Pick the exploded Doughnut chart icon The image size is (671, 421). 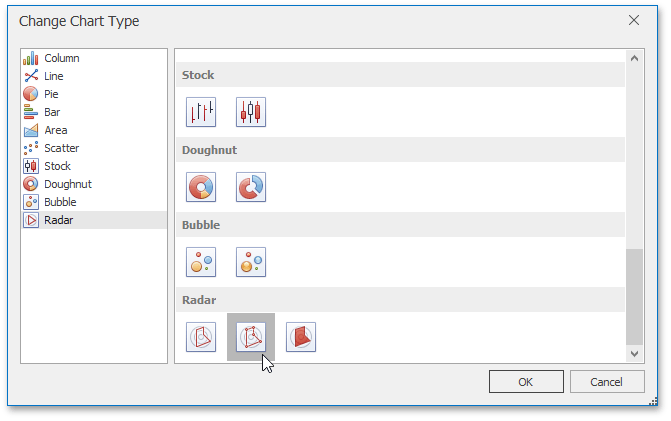(251, 187)
